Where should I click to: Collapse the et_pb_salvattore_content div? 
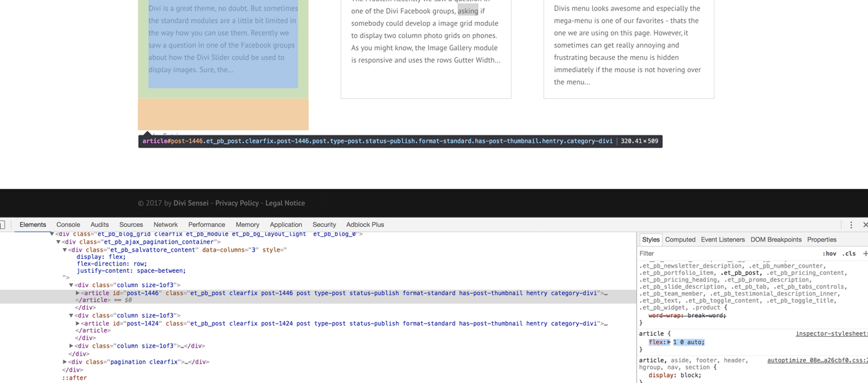(65, 250)
